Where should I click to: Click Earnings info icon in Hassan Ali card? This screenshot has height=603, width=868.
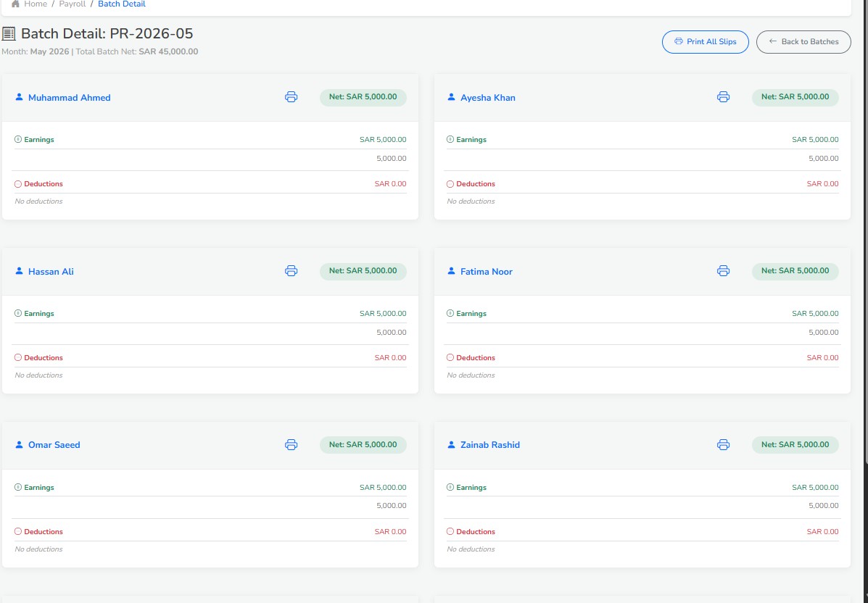click(17, 313)
